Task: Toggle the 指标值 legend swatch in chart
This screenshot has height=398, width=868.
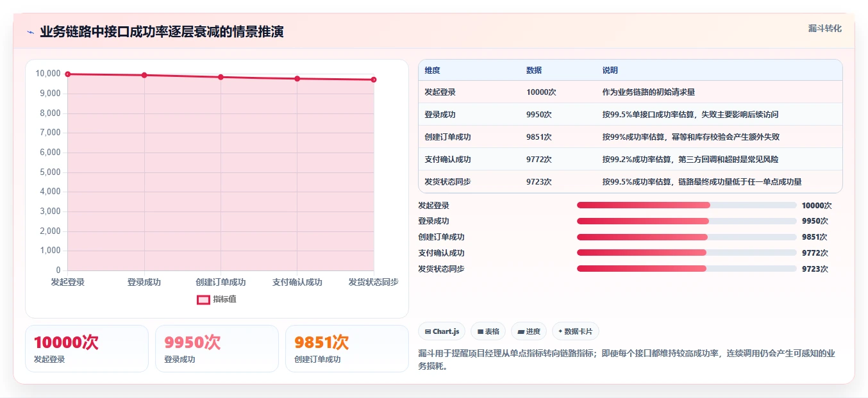Action: click(x=203, y=299)
